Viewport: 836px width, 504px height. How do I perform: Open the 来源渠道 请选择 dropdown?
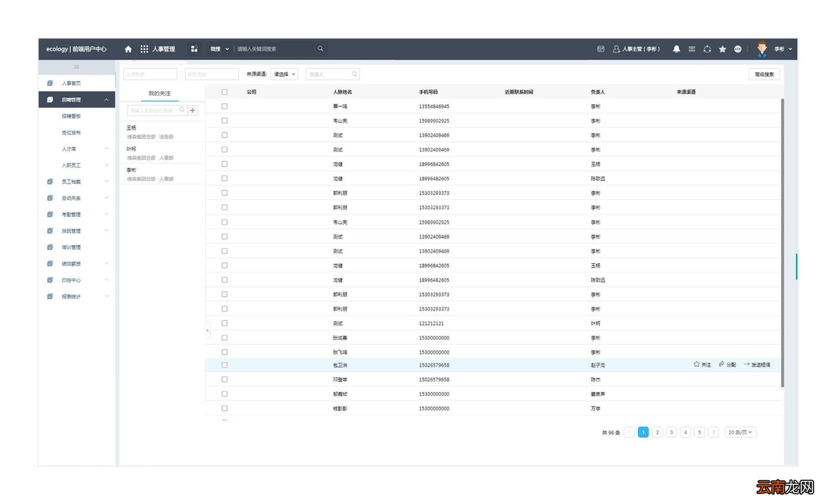[x=284, y=74]
